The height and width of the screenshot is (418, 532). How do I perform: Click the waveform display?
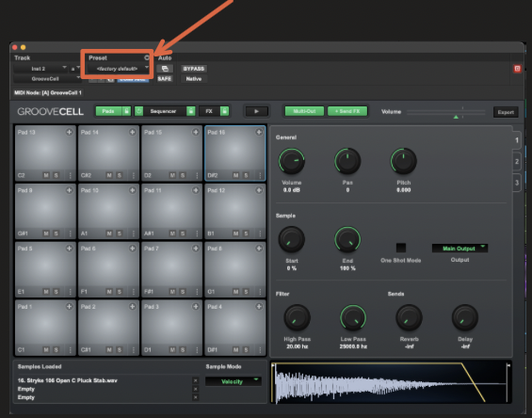[391, 383]
